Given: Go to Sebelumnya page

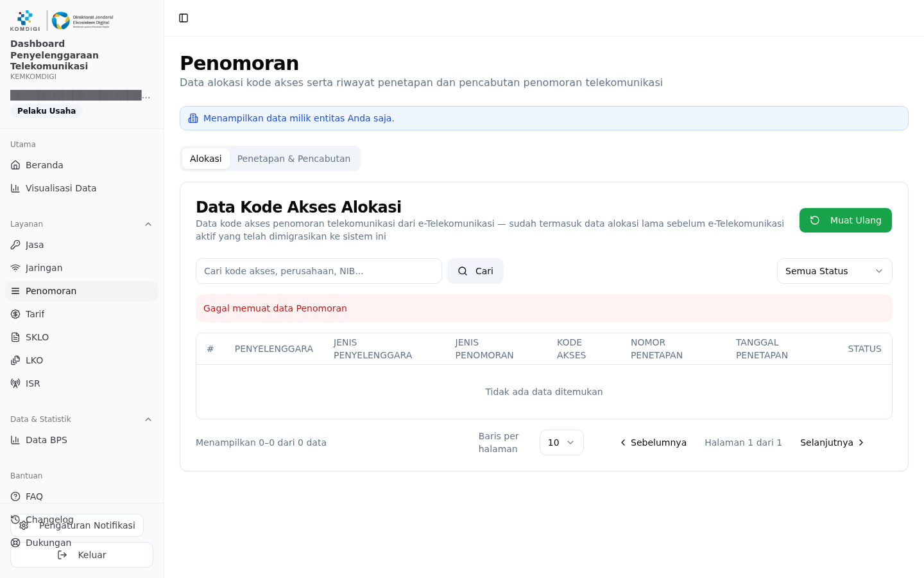Looking at the screenshot, I should tap(653, 442).
